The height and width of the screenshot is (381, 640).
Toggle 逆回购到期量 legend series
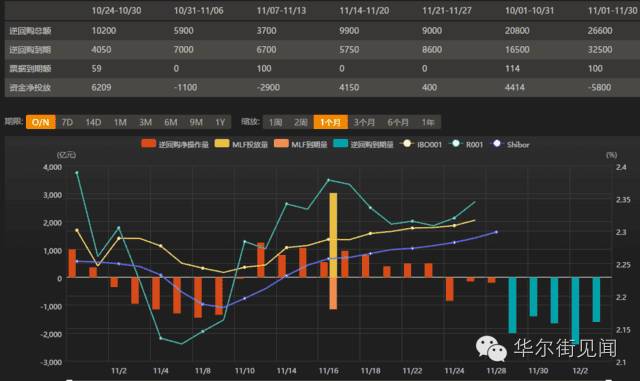pos(363,144)
